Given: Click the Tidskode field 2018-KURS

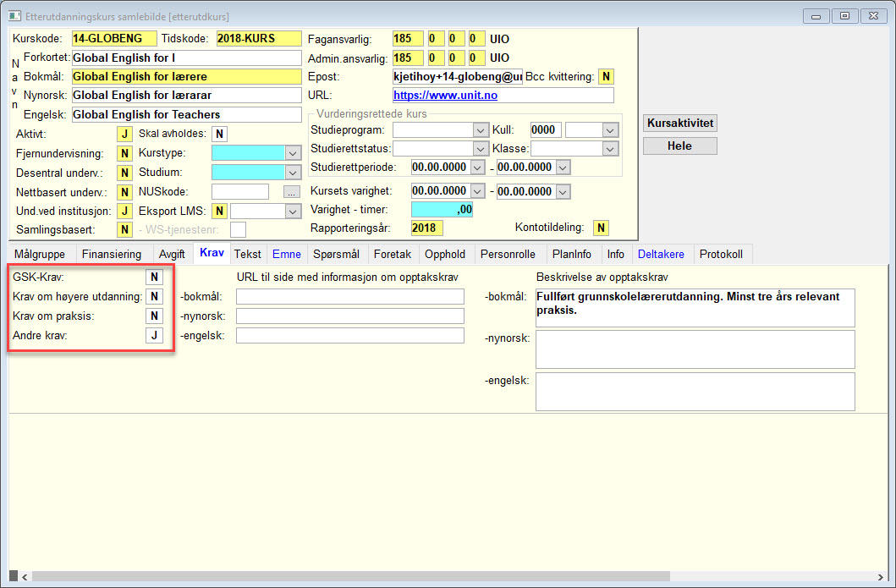Looking at the screenshot, I should click(x=259, y=39).
